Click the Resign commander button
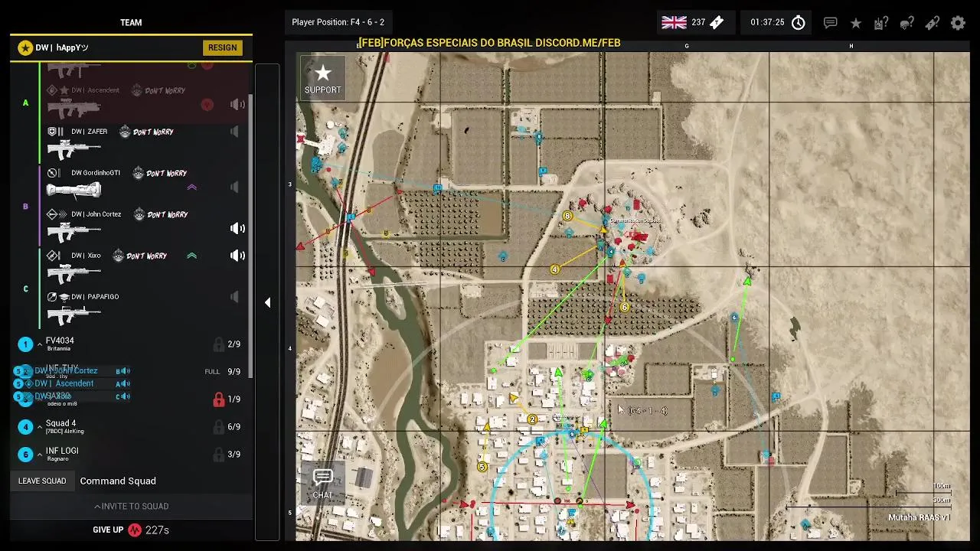980x551 pixels. (222, 47)
